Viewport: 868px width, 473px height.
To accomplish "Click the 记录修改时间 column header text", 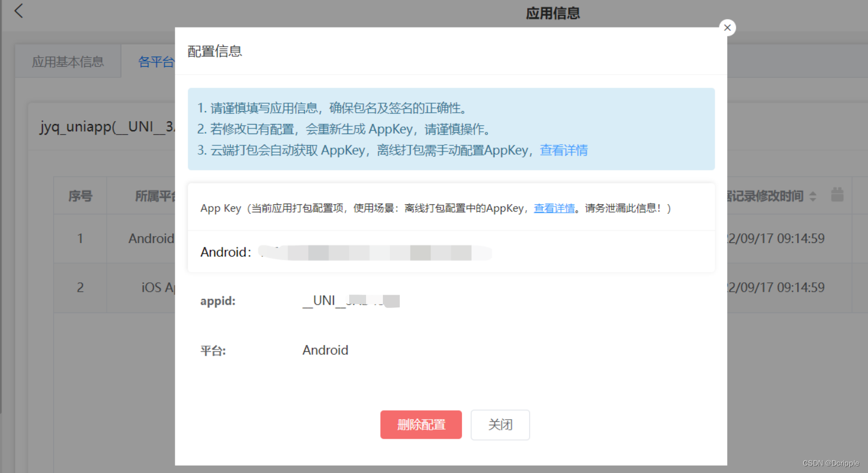I will click(765, 196).
